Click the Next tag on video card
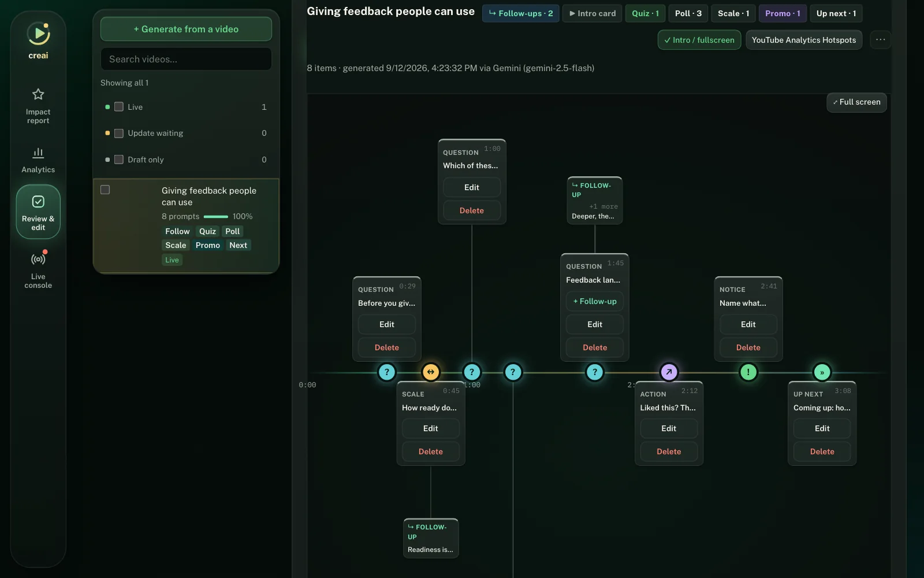 pyautogui.click(x=238, y=245)
